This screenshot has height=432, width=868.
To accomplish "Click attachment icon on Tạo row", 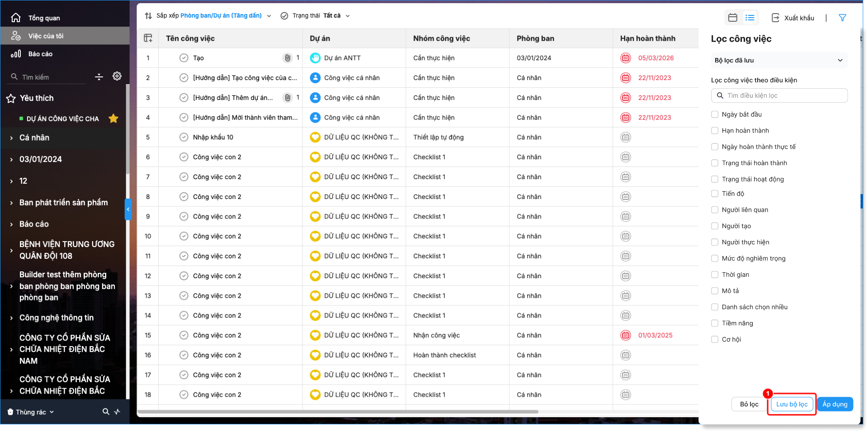I will coord(288,58).
